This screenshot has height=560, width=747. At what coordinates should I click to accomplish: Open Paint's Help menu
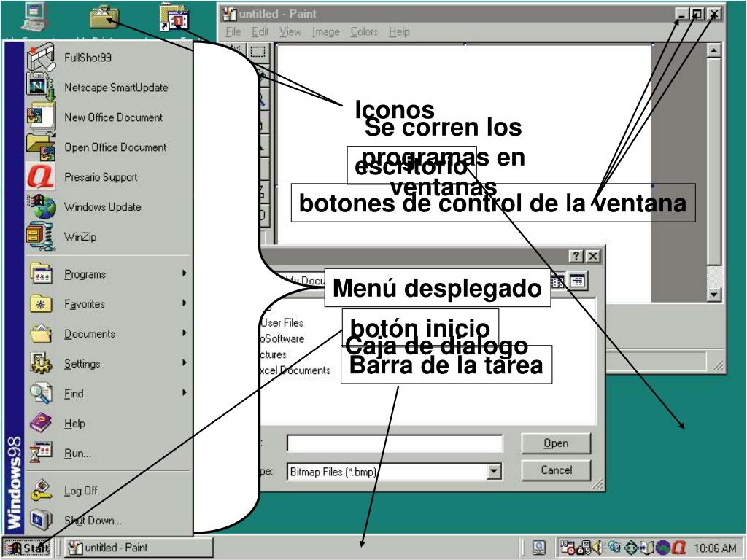pyautogui.click(x=399, y=32)
